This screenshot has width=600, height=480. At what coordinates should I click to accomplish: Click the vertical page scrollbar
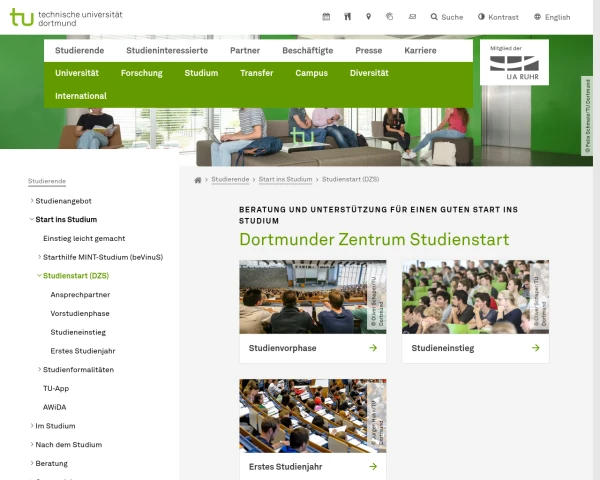(x=597, y=240)
